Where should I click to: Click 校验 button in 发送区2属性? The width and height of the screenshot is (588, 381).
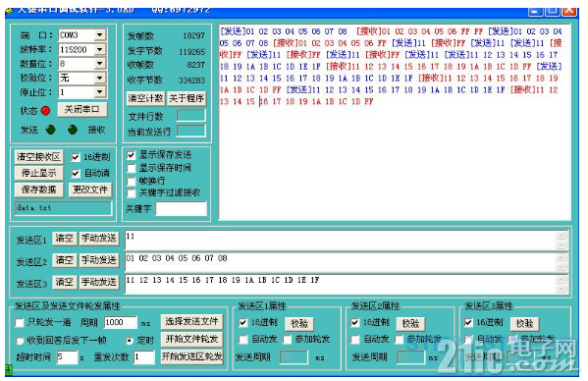pos(410,323)
